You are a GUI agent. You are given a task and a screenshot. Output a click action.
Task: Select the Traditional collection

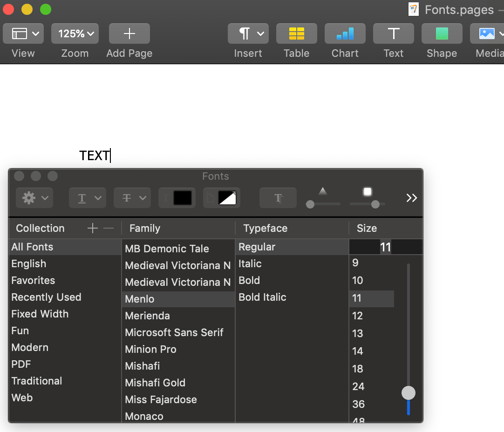coord(65,381)
